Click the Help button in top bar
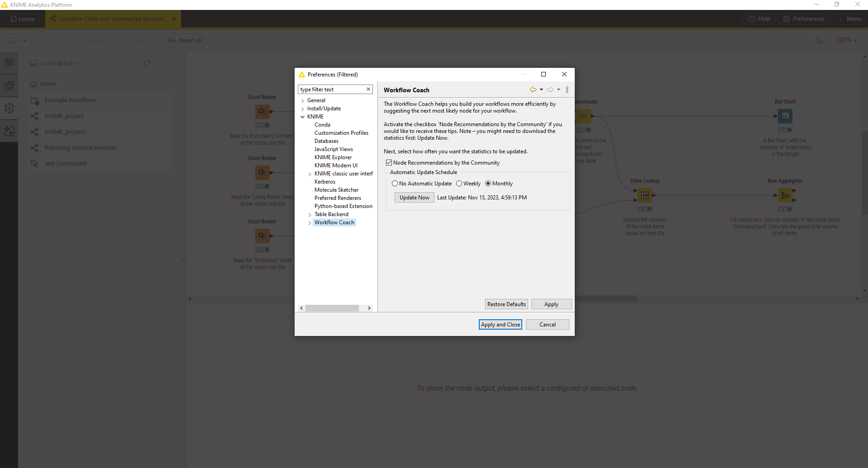Screen dimensions: 868x468 (759, 19)
